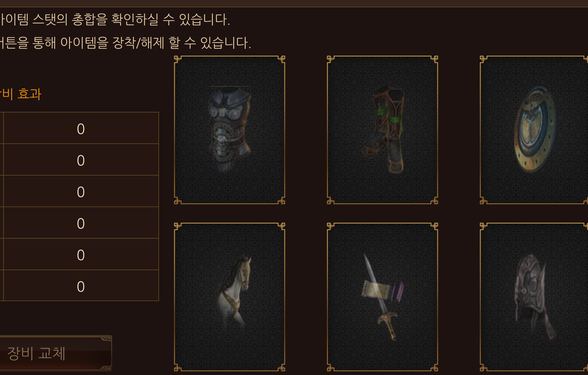The height and width of the screenshot is (375, 588).
Task: Click the text about 장착/해제 instructions
Action: click(x=125, y=43)
